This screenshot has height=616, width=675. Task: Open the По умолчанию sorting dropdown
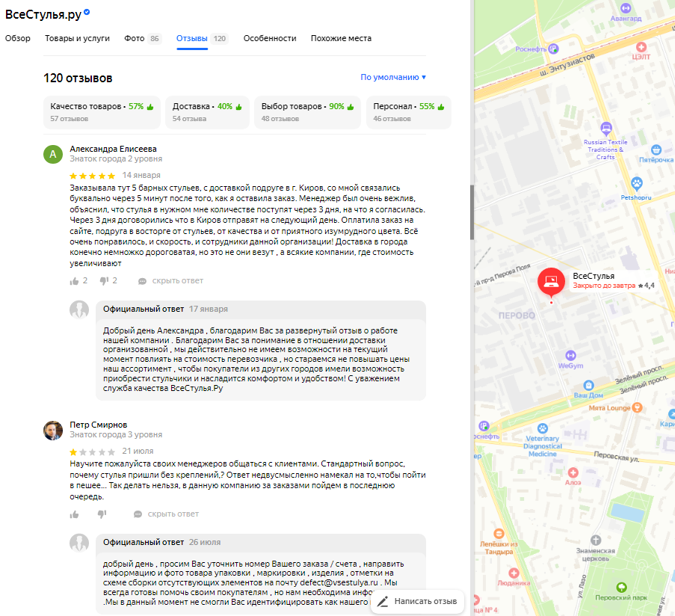(x=393, y=78)
